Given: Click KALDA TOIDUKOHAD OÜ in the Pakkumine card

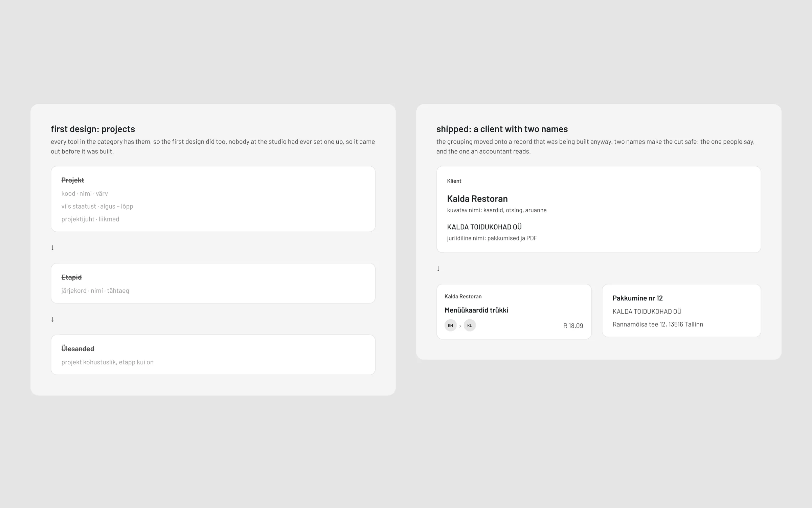Looking at the screenshot, I should click(647, 311).
